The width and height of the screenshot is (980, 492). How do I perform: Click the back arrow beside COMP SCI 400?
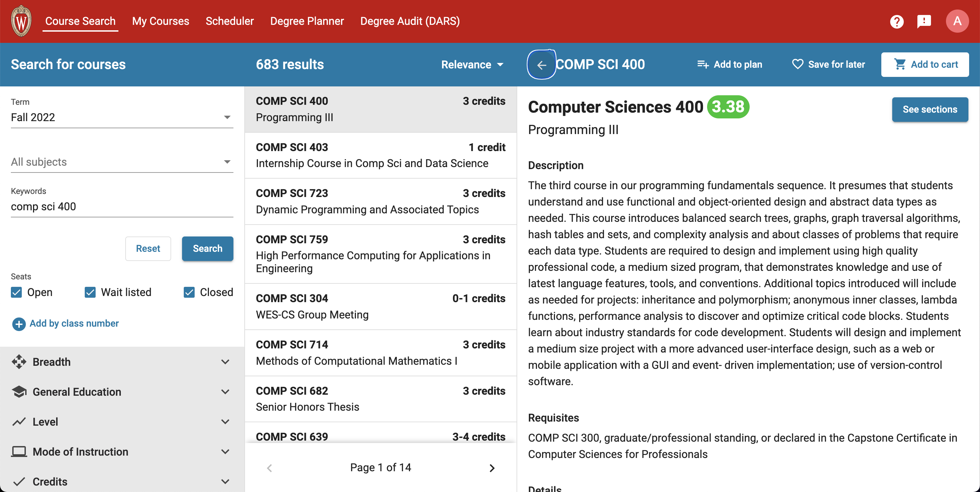(541, 65)
